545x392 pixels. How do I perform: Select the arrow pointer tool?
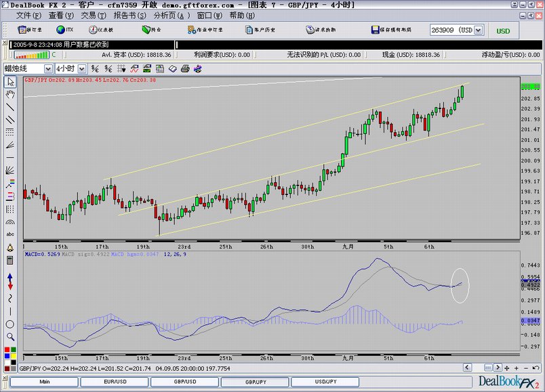tap(10, 82)
